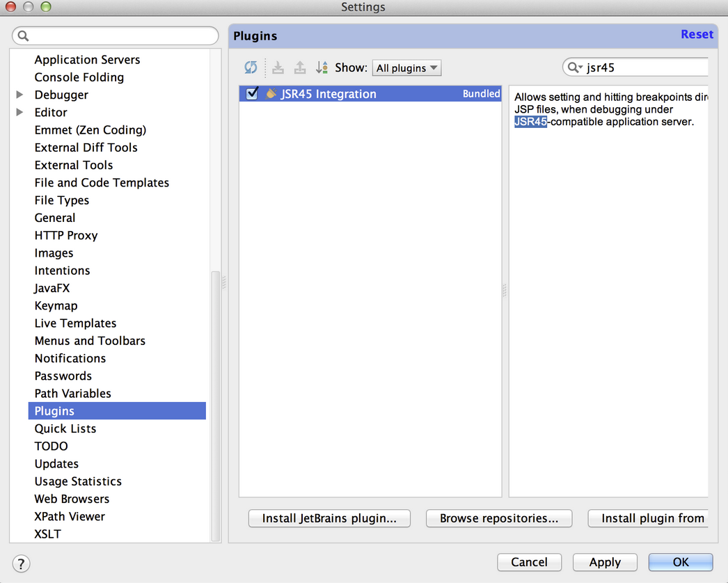Confirm settings with OK button

point(681,562)
